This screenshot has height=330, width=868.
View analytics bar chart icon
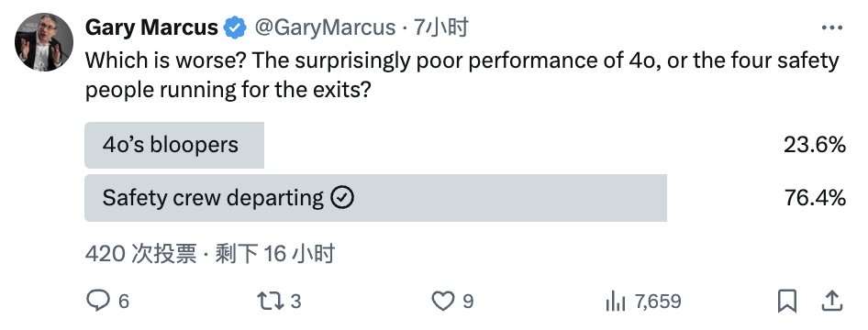[x=615, y=302]
